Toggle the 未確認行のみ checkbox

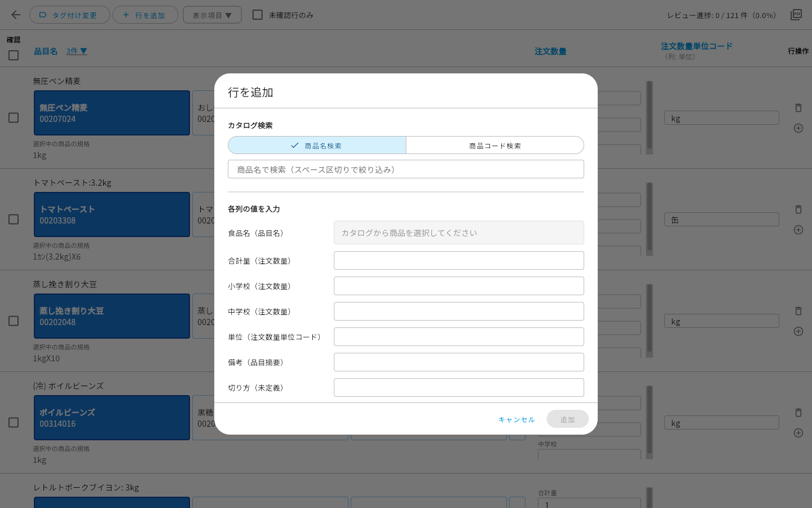(258, 15)
